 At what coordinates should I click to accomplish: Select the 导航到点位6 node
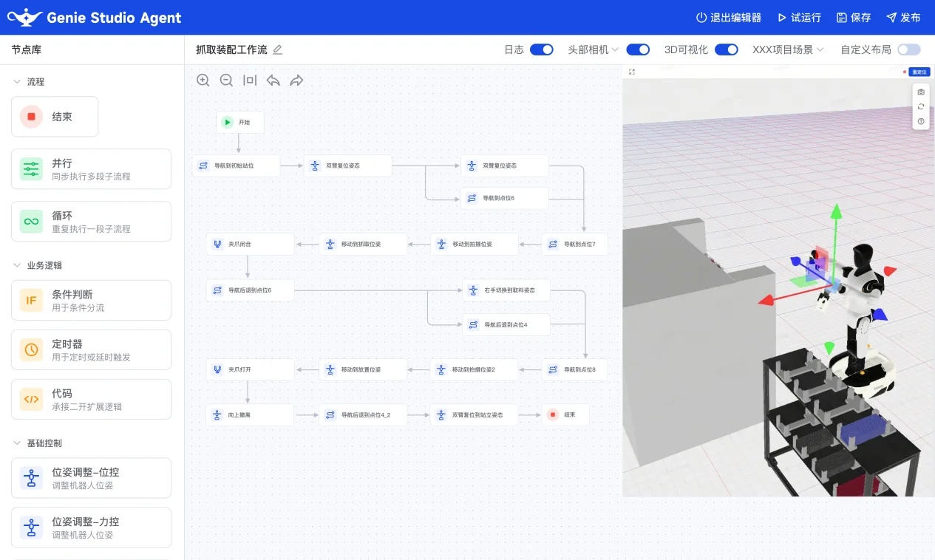505,198
